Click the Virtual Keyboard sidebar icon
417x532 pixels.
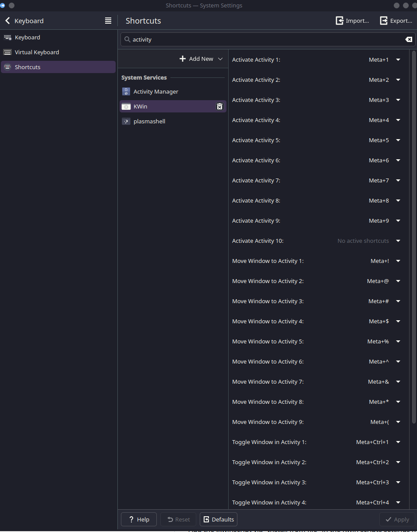pyautogui.click(x=7, y=52)
